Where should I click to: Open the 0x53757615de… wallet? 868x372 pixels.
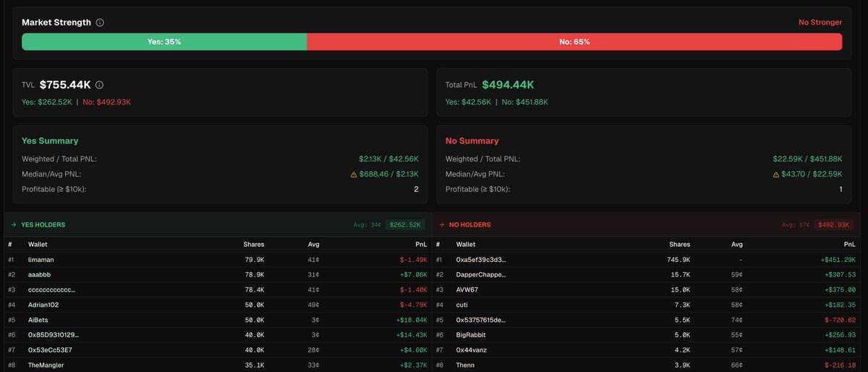(x=482, y=320)
